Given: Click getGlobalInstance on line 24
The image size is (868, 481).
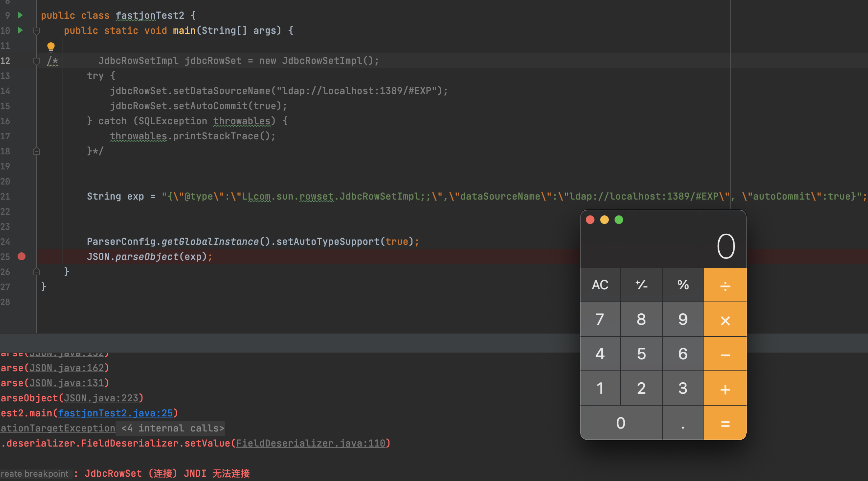Looking at the screenshot, I should [x=210, y=242].
